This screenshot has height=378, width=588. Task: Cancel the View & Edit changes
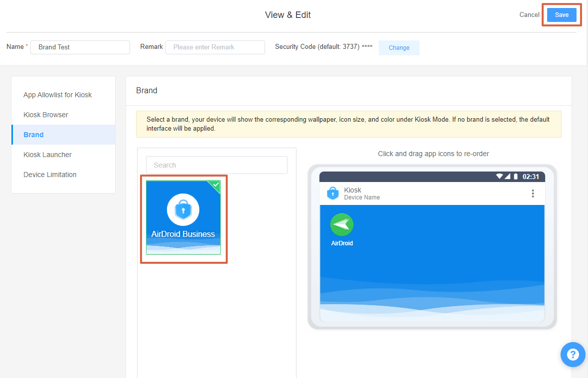tap(529, 14)
